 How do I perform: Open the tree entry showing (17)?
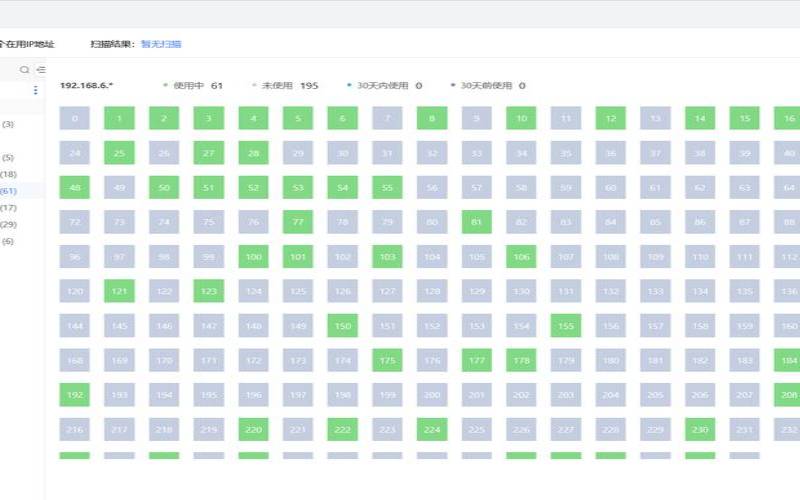[9, 208]
